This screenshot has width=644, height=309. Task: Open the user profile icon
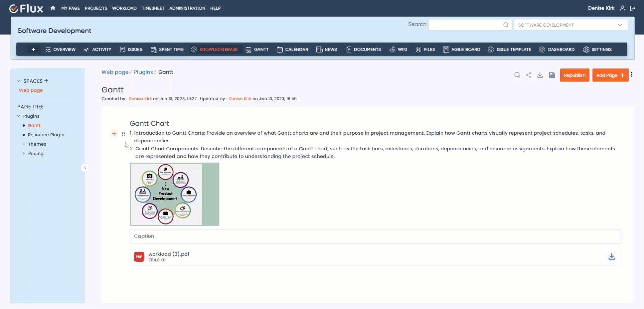[622, 8]
